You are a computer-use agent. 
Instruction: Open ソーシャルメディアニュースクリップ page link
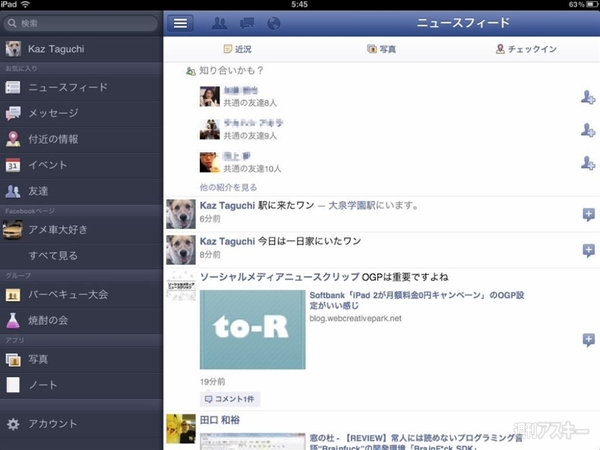280,277
